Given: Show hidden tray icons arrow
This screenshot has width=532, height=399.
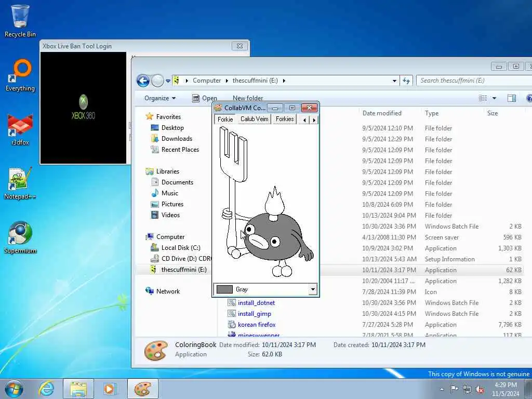Looking at the screenshot, I should 442,389.
